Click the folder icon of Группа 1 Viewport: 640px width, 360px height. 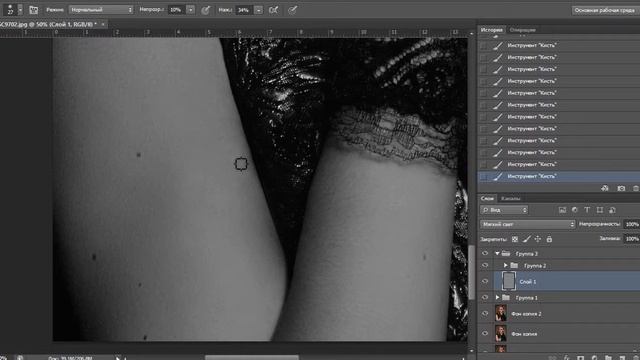click(506, 298)
